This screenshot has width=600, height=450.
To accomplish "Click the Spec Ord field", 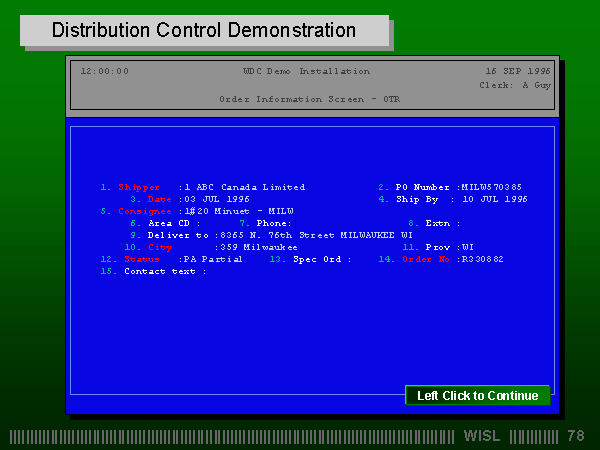I will [x=360, y=259].
